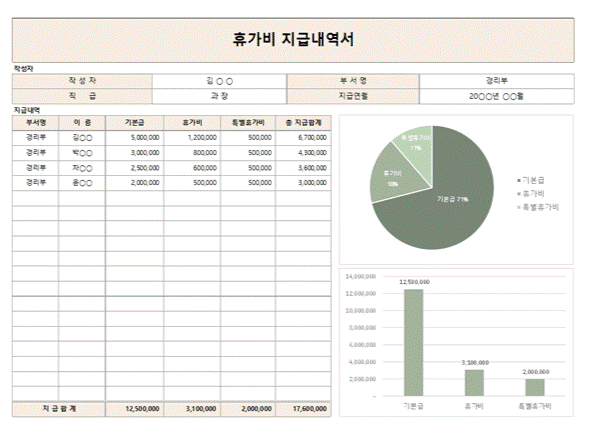
Task: Click the 6,000,000 axis label
Action: 362,345
